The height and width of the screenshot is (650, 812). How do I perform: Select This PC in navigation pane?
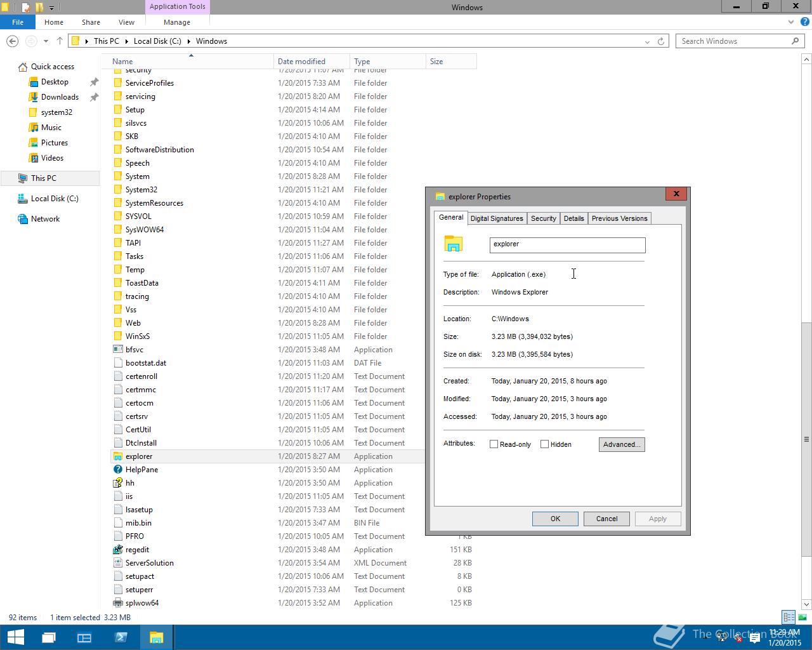click(49, 178)
